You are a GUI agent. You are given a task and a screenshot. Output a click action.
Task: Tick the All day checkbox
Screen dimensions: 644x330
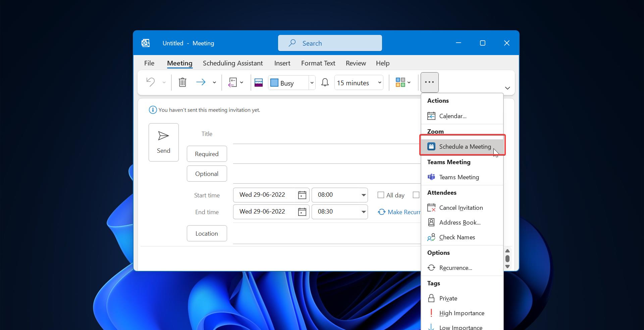[381, 195]
